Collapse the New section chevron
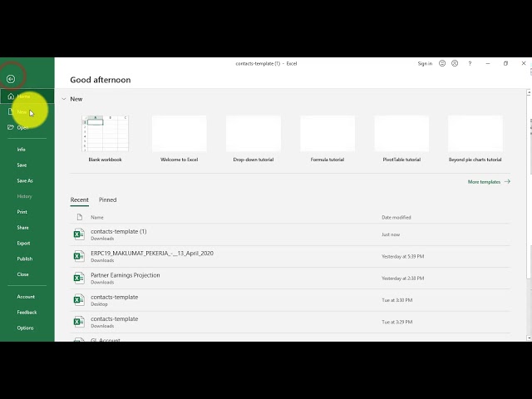This screenshot has height=399, width=532. coord(64,99)
